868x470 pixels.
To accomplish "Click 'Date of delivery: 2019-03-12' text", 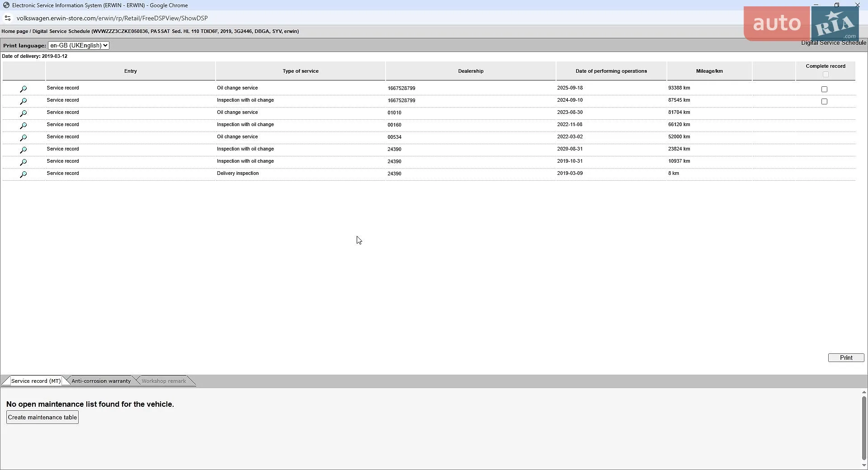I will [x=35, y=56].
